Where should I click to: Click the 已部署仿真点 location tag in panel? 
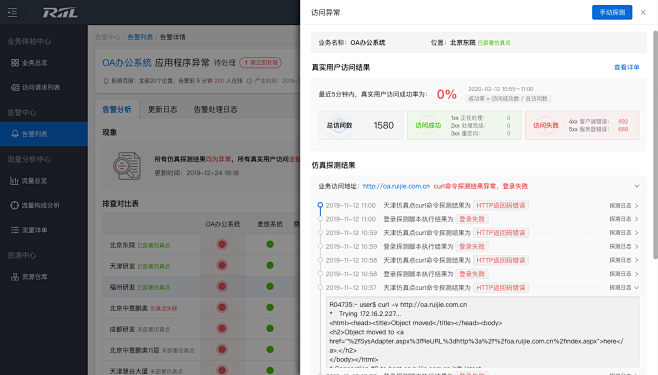[494, 43]
